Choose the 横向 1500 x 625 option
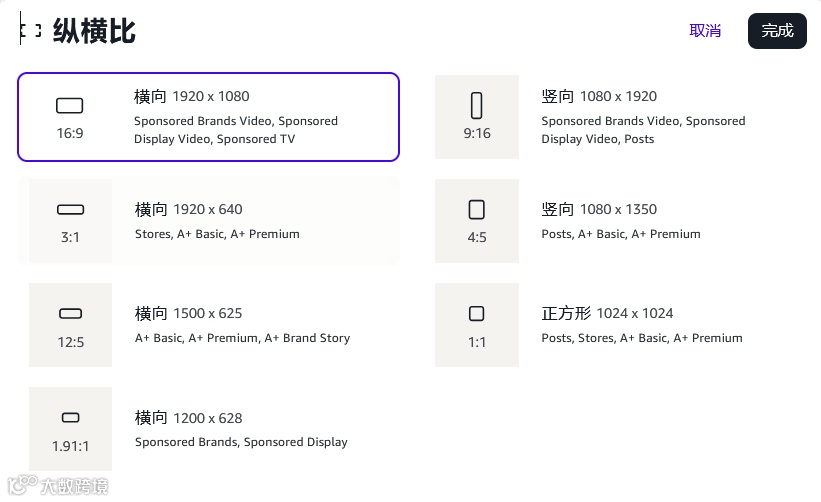This screenshot has height=502, width=821. point(189,314)
